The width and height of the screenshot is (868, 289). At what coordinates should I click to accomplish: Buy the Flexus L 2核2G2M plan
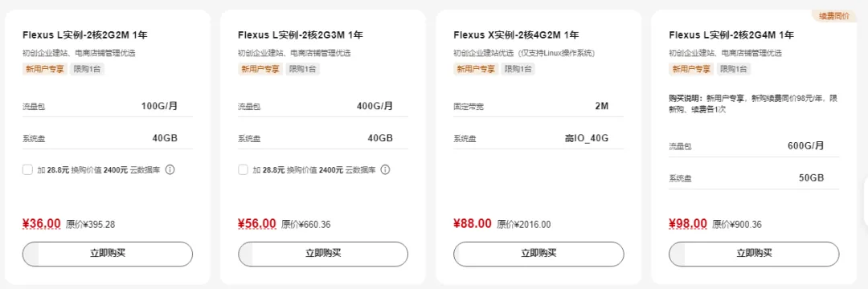pyautogui.click(x=108, y=254)
